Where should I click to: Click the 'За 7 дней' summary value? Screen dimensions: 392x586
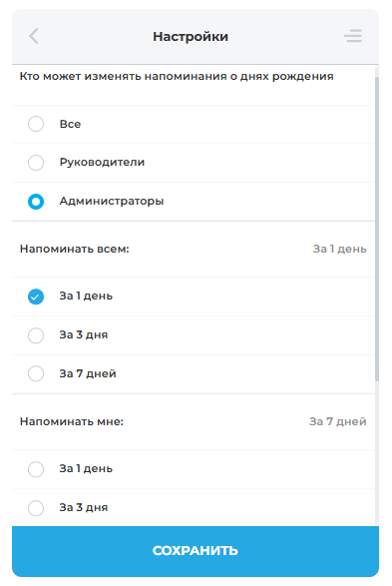click(337, 421)
